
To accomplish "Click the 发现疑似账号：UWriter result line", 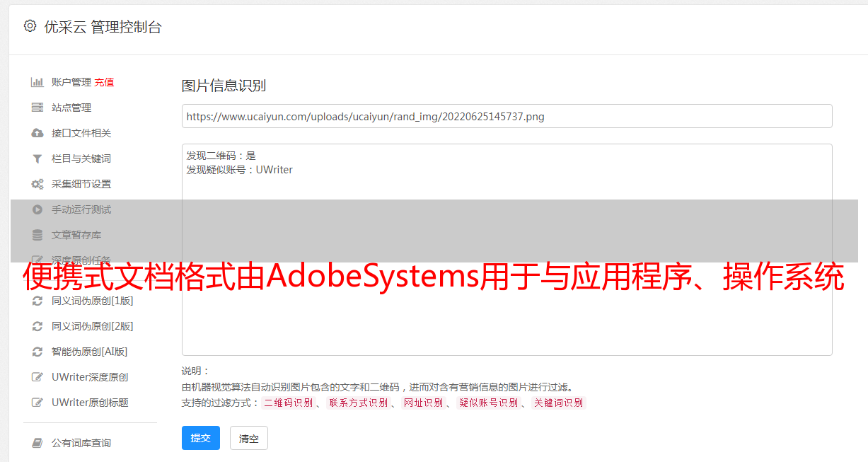I will (x=239, y=170).
